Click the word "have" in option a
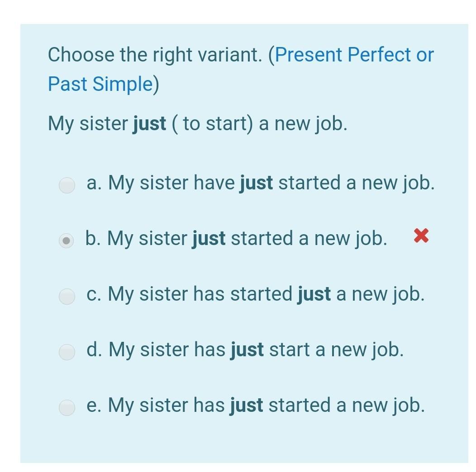Image resolution: width=476 pixels, height=472 pixels. coord(214,183)
